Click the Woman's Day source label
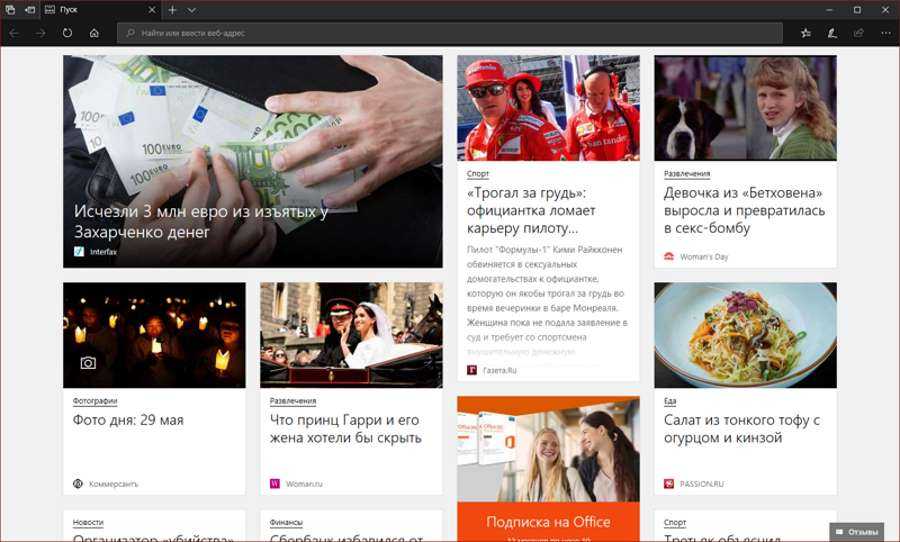 point(704,257)
